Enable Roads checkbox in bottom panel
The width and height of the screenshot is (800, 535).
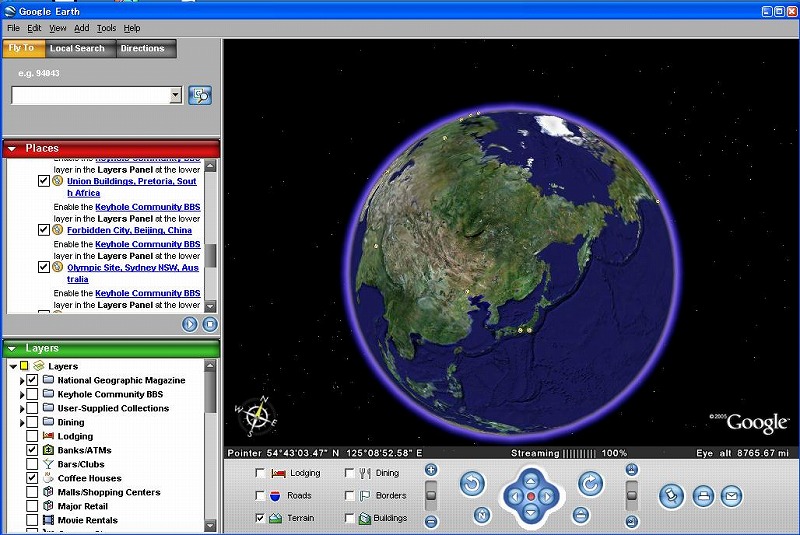(x=260, y=495)
